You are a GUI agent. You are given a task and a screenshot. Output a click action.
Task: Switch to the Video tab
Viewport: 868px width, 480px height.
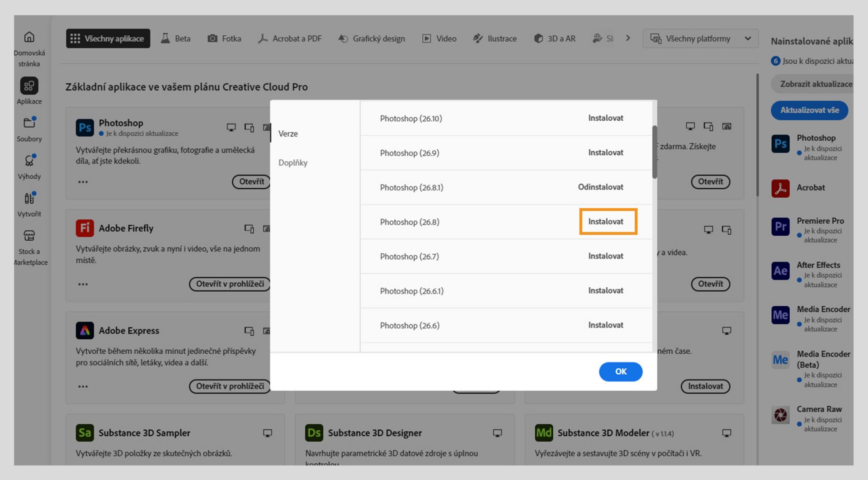[439, 38]
